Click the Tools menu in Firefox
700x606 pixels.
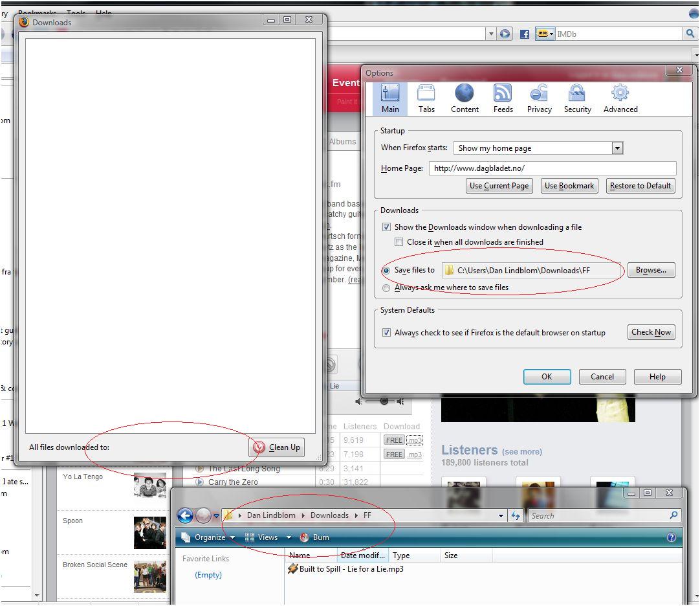click(76, 14)
